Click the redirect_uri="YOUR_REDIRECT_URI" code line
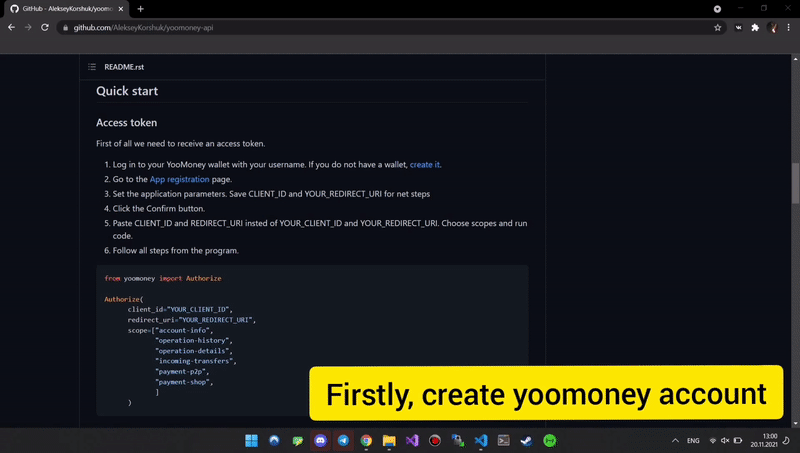The width and height of the screenshot is (800, 453). coord(192,320)
